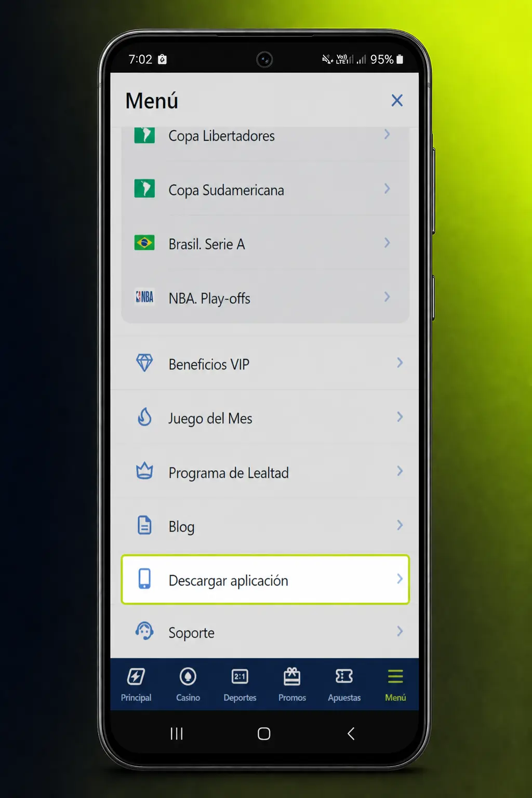This screenshot has width=532, height=798.
Task: Tap the muted sound icon in status bar
Action: [x=327, y=59]
